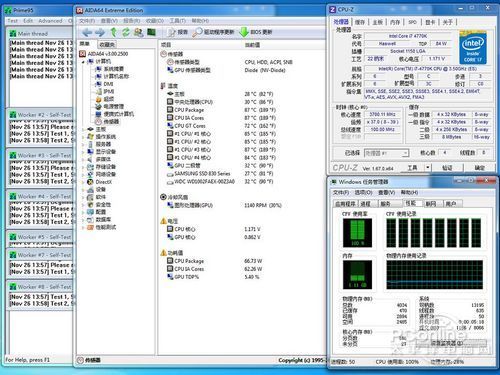
Task: Switch to CPU-Z 显卡 graphics tab
Action: click(430, 22)
